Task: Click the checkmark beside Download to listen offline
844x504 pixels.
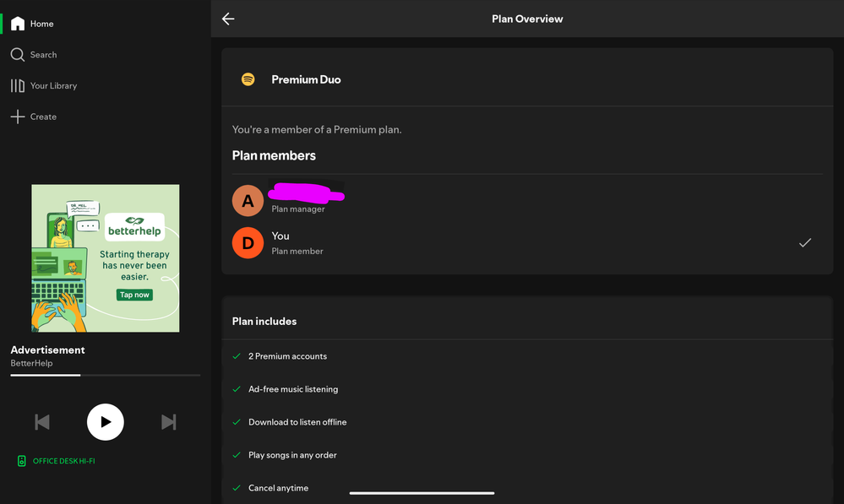Action: [237, 422]
